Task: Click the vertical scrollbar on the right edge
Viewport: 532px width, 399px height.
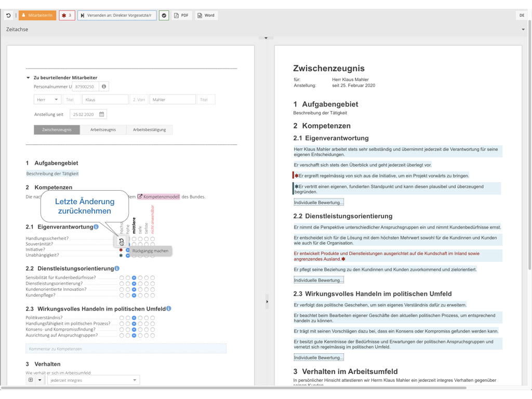Action: [529, 144]
